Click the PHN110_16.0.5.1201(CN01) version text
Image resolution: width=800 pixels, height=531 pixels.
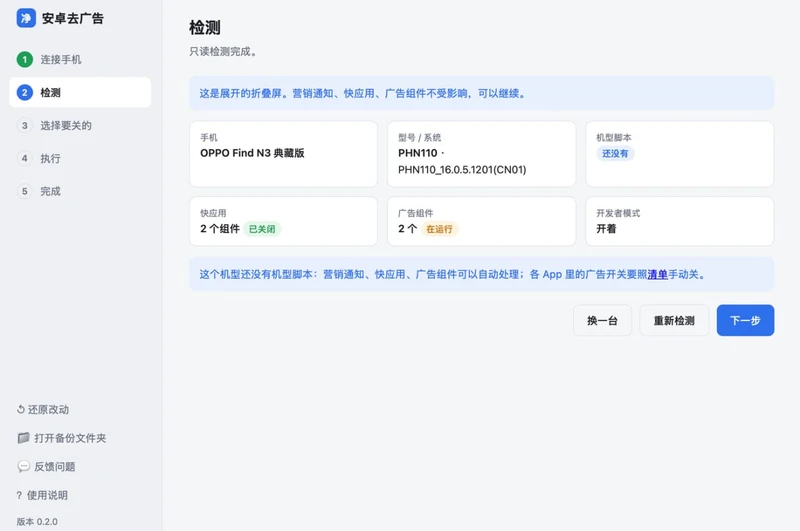(x=462, y=169)
